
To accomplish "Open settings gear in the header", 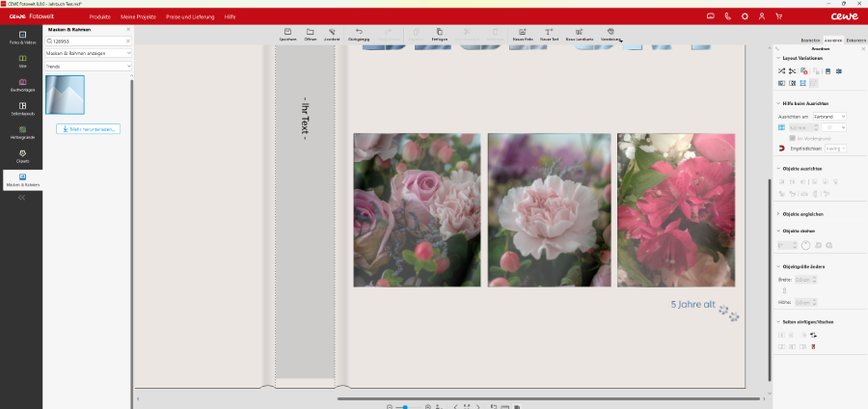I will click(745, 16).
